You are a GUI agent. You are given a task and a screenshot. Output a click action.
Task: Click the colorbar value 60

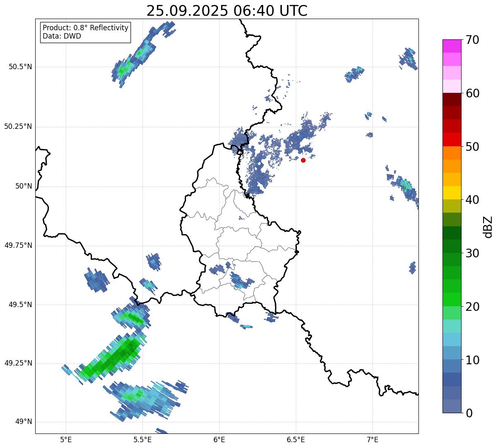pos(472,93)
